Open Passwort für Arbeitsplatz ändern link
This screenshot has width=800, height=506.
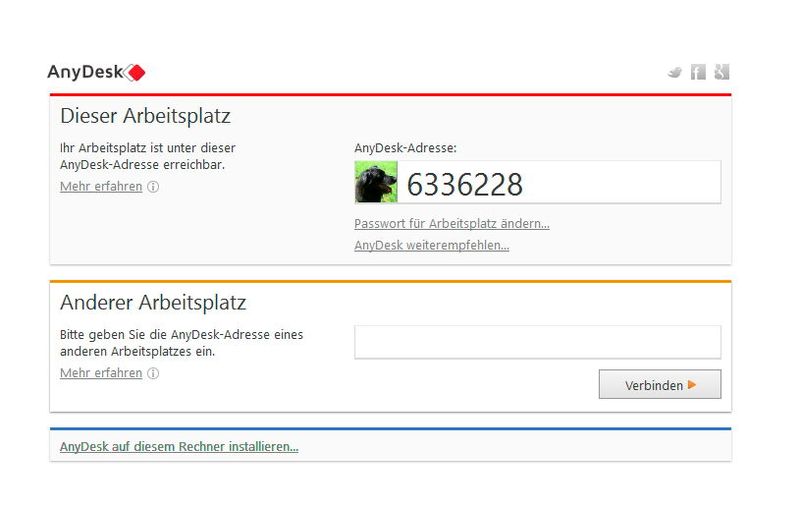tap(452, 224)
